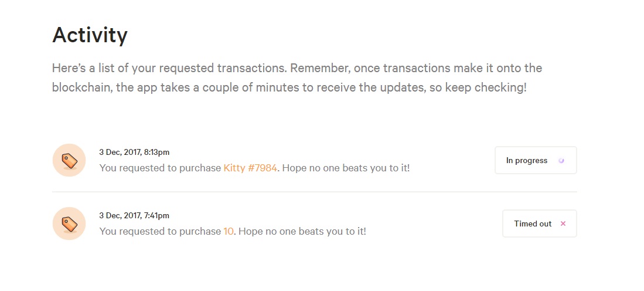Click the price tag icon beside the 8:13pm transaction
This screenshot has width=644, height=291.
(69, 160)
